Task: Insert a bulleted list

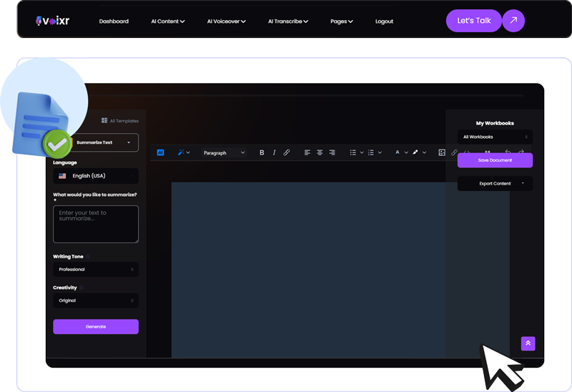Action: (352, 152)
